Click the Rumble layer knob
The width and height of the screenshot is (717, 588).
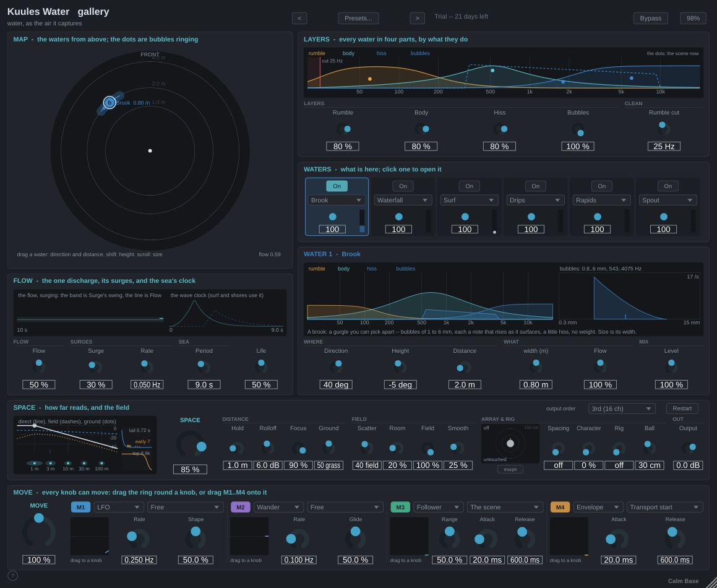[x=343, y=129]
